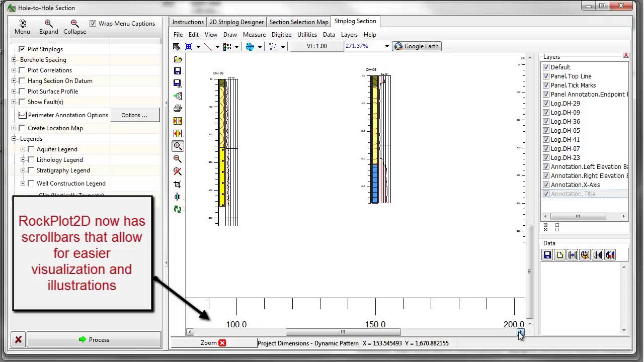This screenshot has height=362, width=644.
Task: Check the Aquifer Legend box
Action: (x=31, y=149)
